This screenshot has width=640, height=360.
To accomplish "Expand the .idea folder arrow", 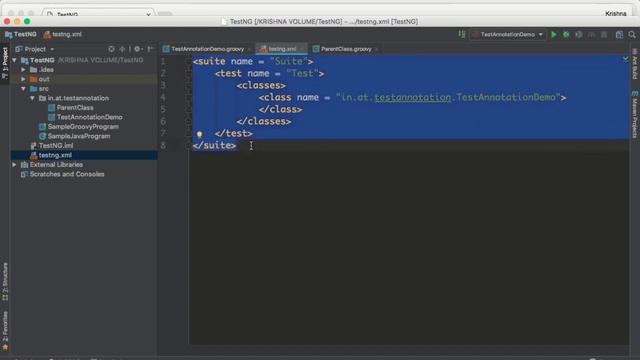I will [23, 70].
